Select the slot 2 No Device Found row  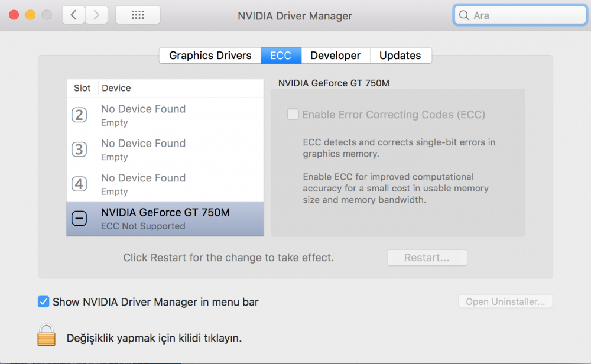click(x=165, y=115)
